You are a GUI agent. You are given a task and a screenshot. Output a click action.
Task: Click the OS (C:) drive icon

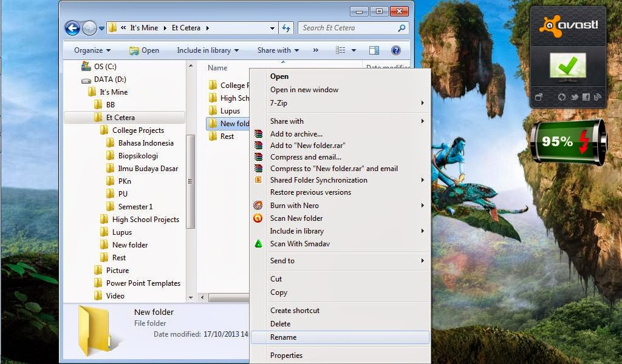86,66
